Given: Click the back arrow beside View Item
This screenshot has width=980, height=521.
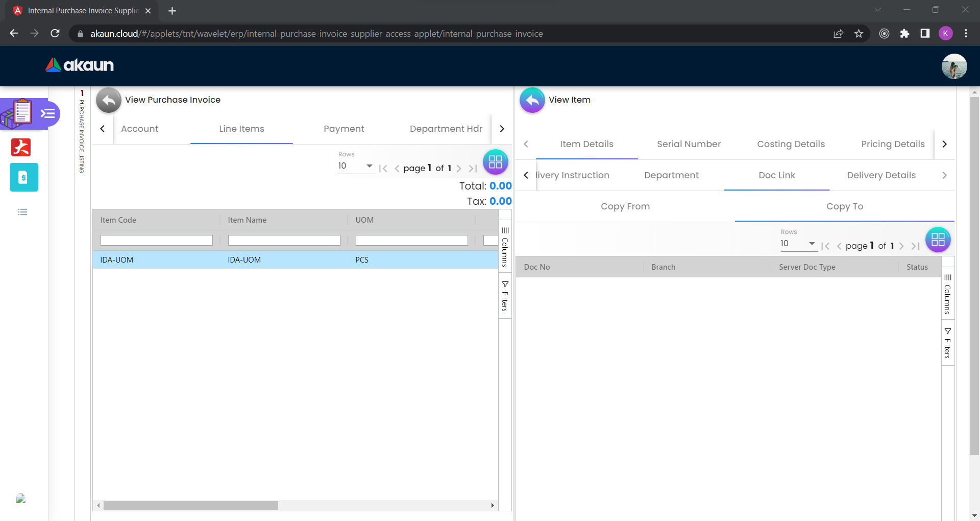Looking at the screenshot, I should [x=532, y=100].
